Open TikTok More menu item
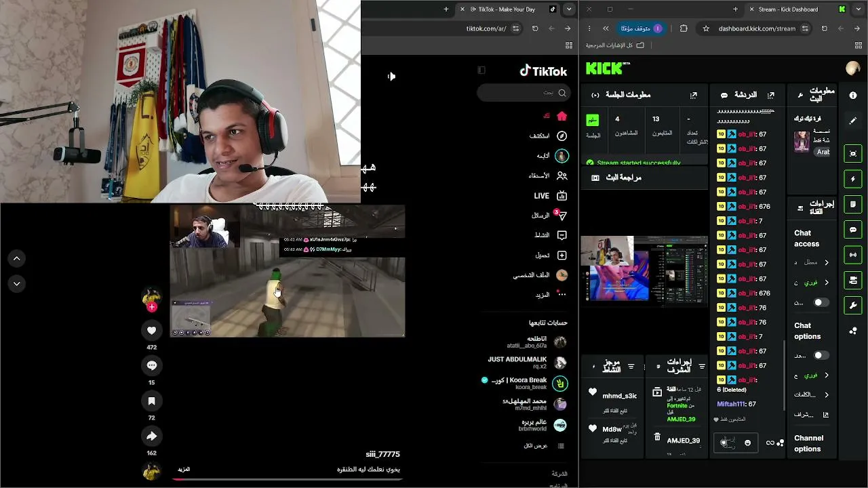This screenshot has height=488, width=868. [x=551, y=295]
